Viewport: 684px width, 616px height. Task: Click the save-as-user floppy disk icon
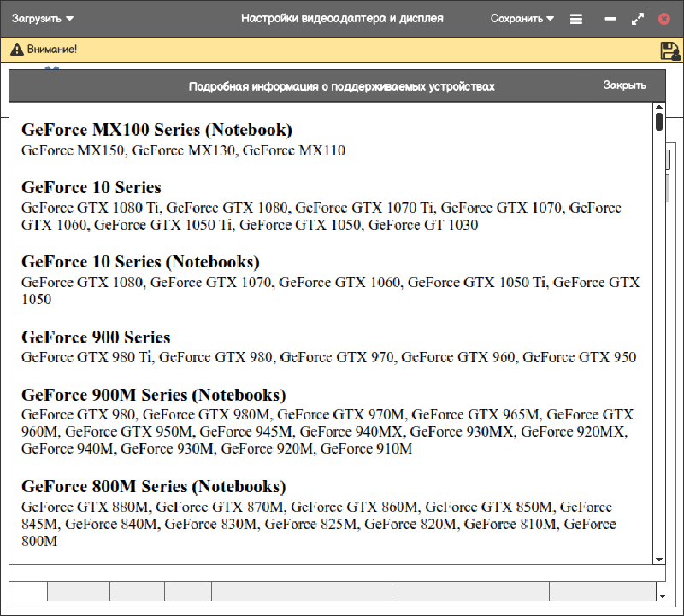click(669, 50)
